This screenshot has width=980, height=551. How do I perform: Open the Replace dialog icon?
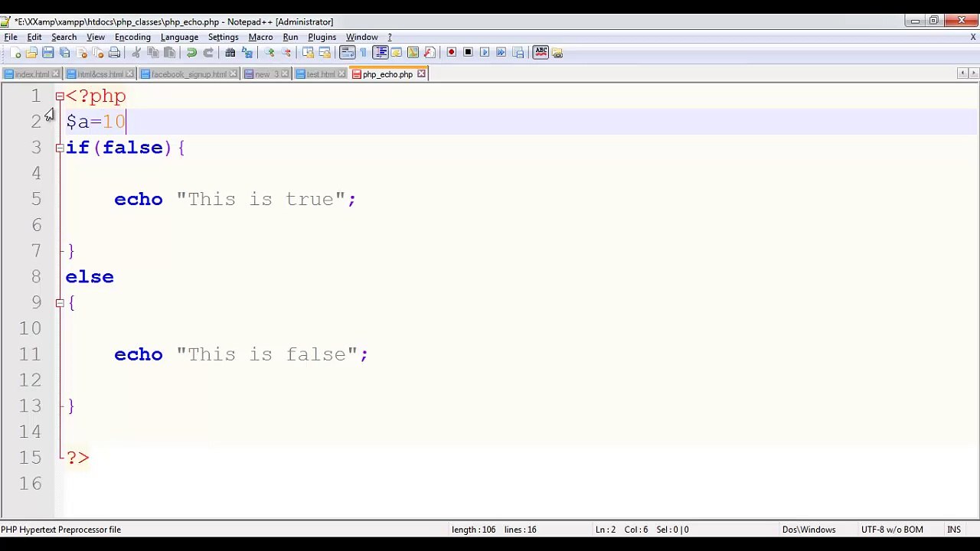tap(247, 53)
